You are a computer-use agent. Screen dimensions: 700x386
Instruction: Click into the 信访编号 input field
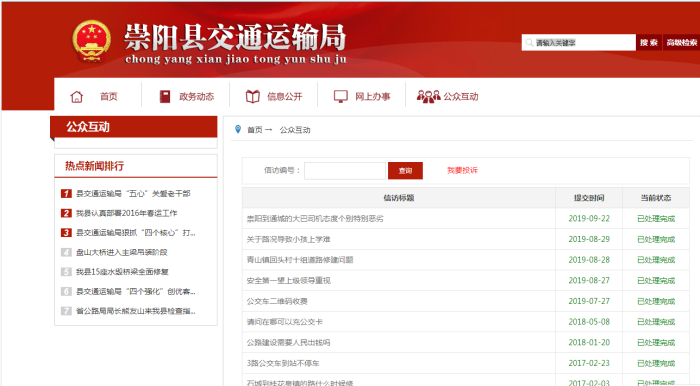[x=345, y=170]
